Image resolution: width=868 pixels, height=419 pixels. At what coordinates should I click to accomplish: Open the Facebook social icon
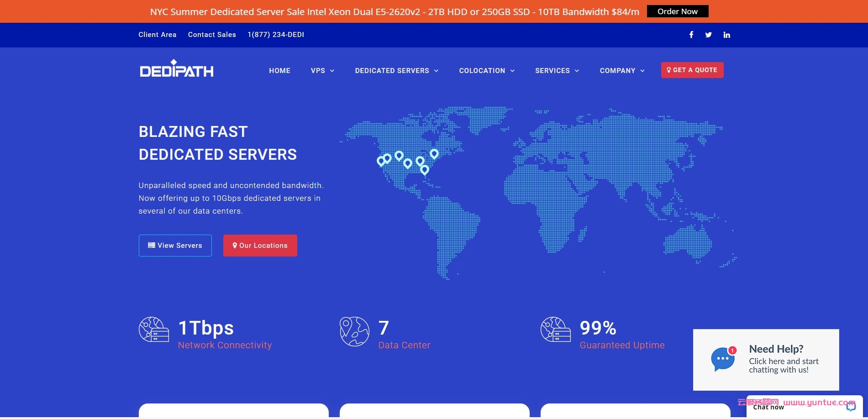pos(691,35)
